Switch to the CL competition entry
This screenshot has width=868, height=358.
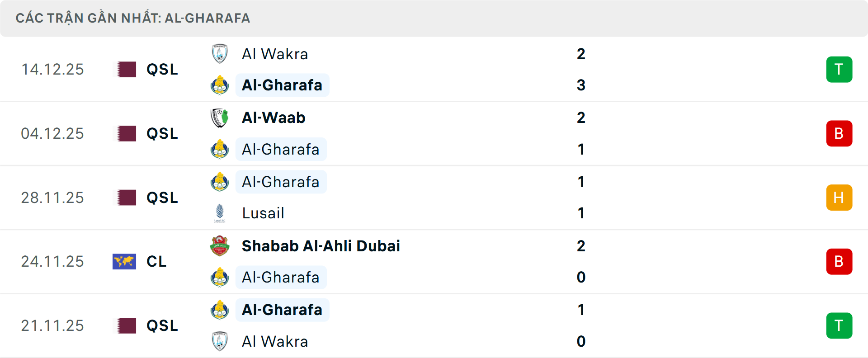click(156, 261)
